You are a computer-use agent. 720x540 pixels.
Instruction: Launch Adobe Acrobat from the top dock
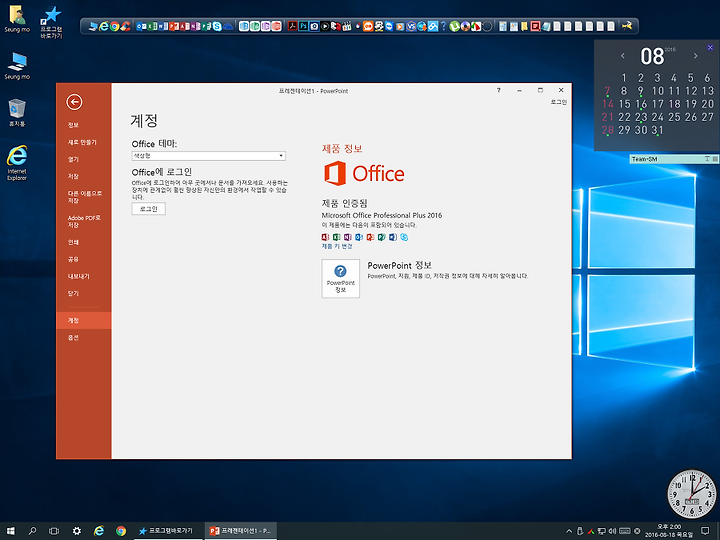click(x=292, y=26)
